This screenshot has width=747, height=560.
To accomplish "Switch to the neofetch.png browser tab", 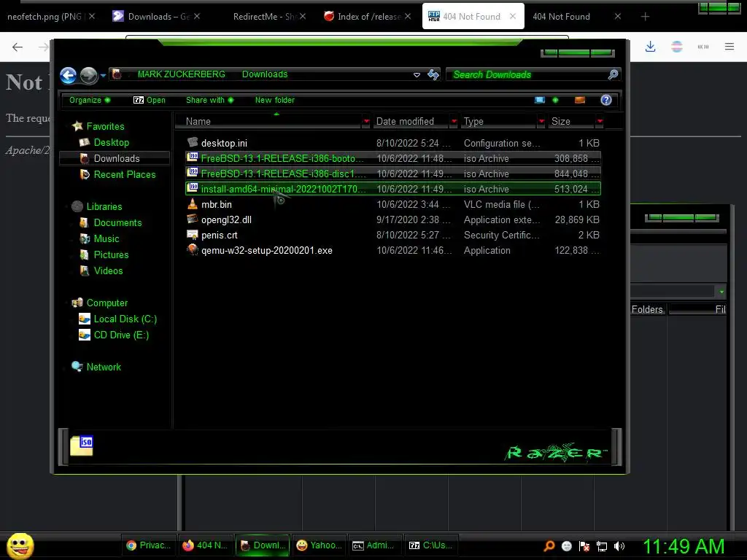I will point(44,17).
